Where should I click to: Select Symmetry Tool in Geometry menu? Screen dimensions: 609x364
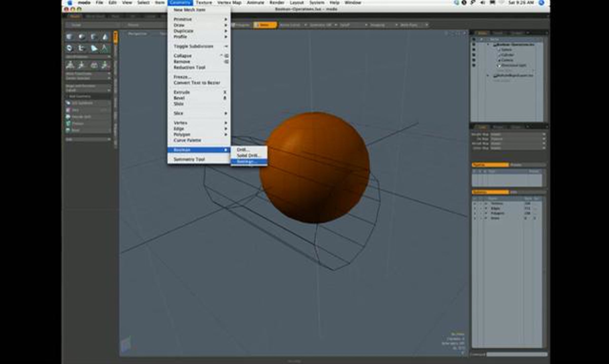pos(199,159)
